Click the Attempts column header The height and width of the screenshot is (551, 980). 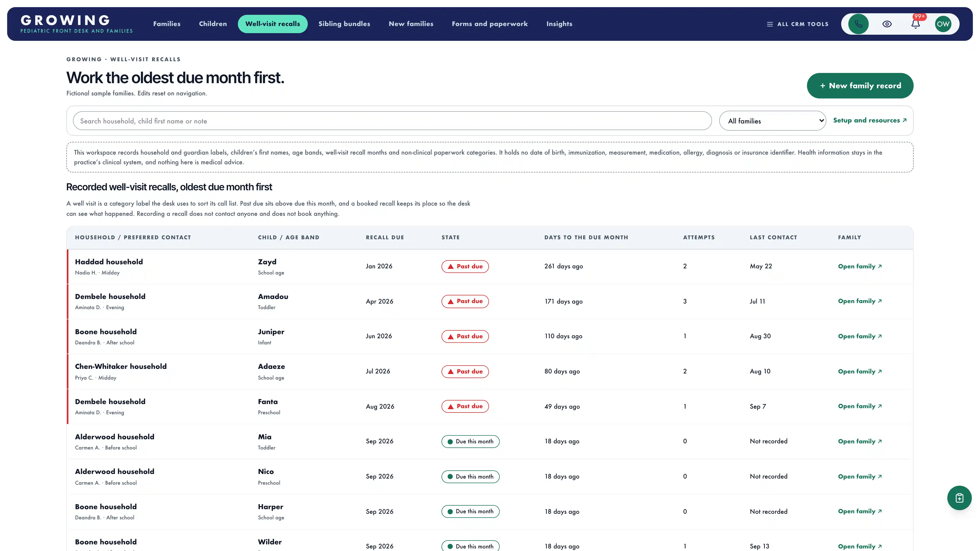click(x=699, y=237)
